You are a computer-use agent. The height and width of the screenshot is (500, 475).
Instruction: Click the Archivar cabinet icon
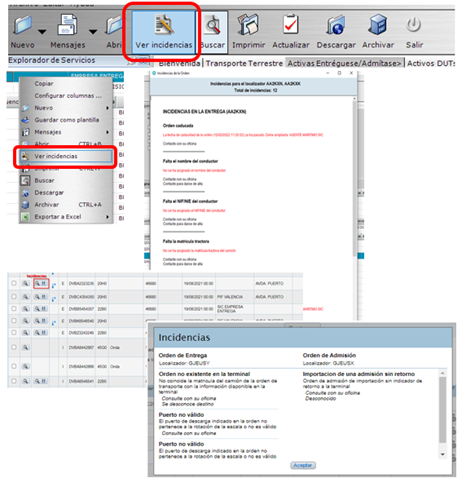coord(378,24)
